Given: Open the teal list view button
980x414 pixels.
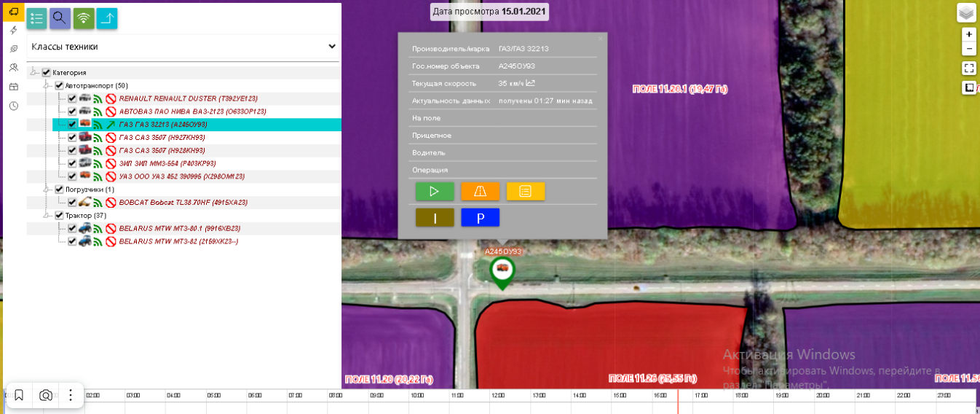Looking at the screenshot, I should 36,18.
